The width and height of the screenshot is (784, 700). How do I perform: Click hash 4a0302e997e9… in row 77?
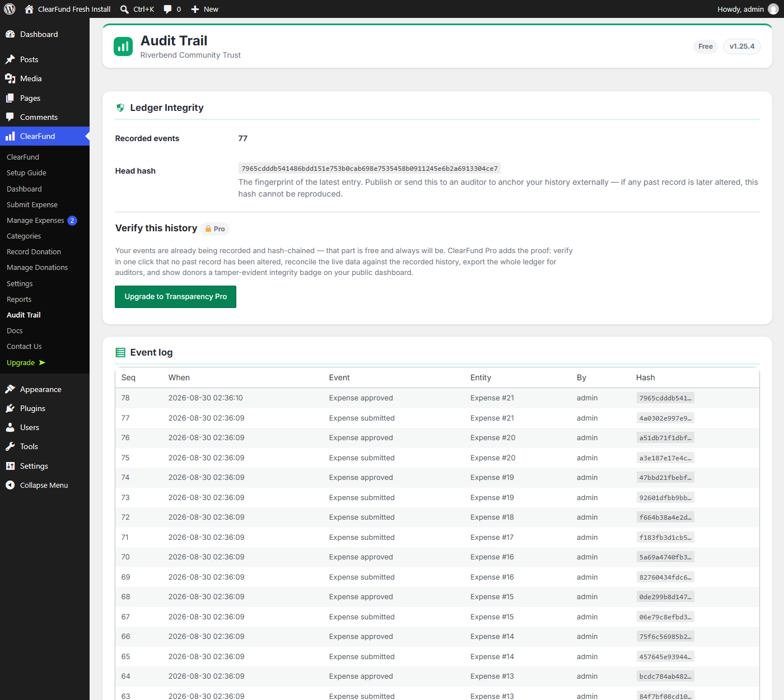pyautogui.click(x=665, y=418)
